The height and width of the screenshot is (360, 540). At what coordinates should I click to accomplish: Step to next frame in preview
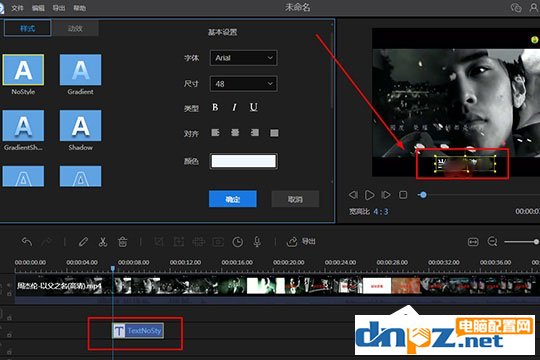coord(386,195)
